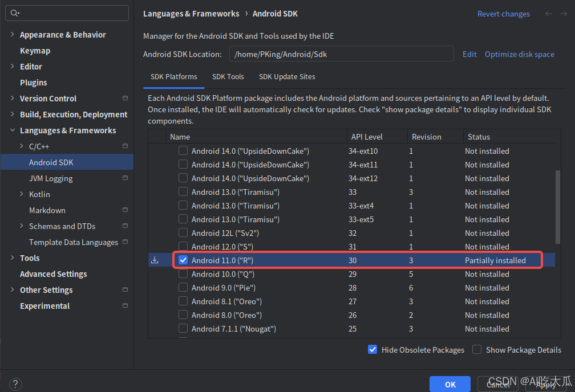575x392 pixels.
Task: Check Android 7.1.1 Nougat checkbox
Action: click(183, 328)
